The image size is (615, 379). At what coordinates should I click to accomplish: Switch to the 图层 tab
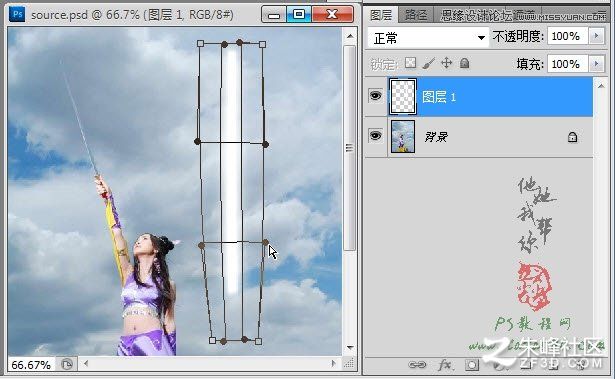(x=381, y=15)
